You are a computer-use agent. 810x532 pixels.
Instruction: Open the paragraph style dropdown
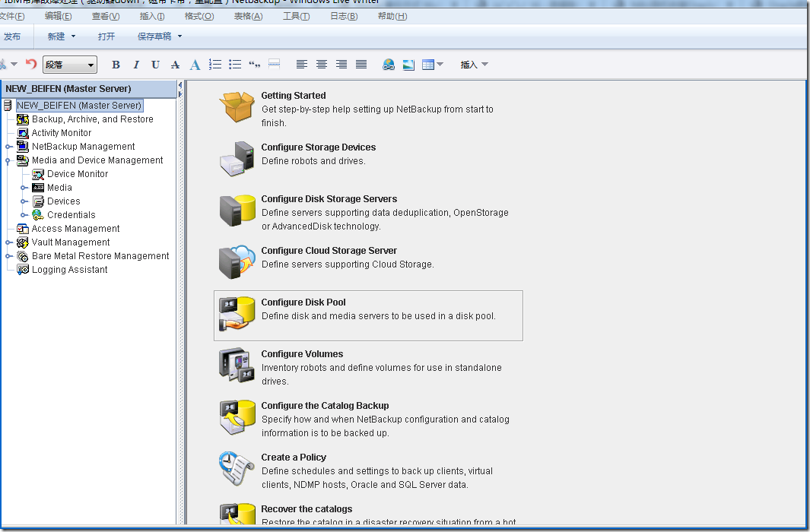(x=70, y=65)
